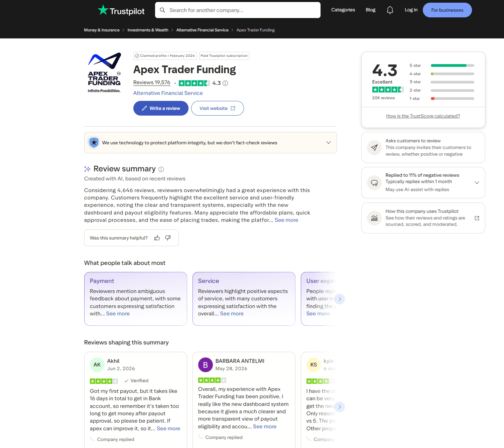This screenshot has height=448, width=504.
Task: Click the chart icon for Trustpilot usage
Action: (374, 218)
